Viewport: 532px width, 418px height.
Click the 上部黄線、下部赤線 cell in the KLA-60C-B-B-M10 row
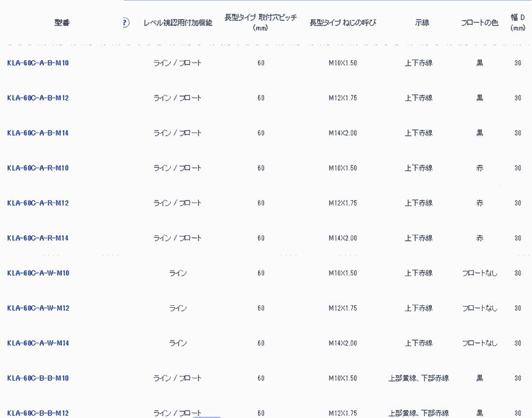coord(419,378)
